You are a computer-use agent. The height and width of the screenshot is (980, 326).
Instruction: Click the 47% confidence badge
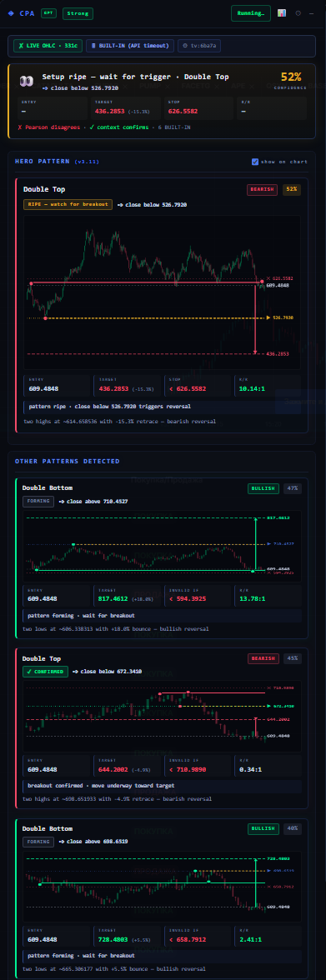click(x=292, y=488)
